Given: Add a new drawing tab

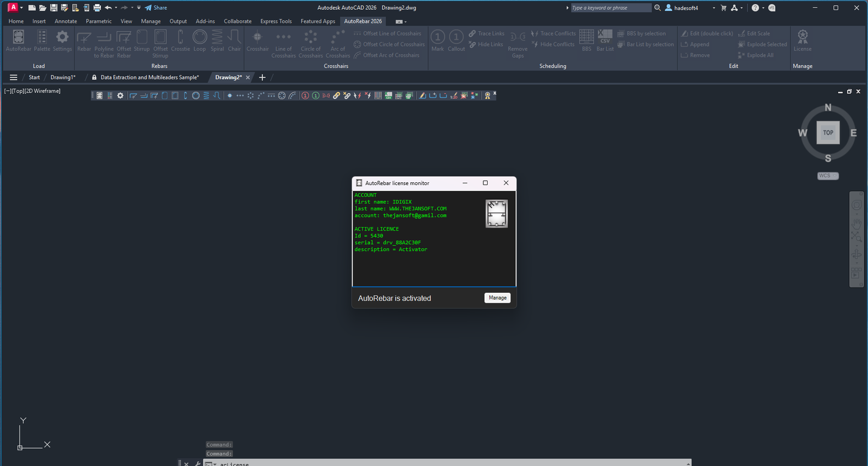Looking at the screenshot, I should point(262,78).
